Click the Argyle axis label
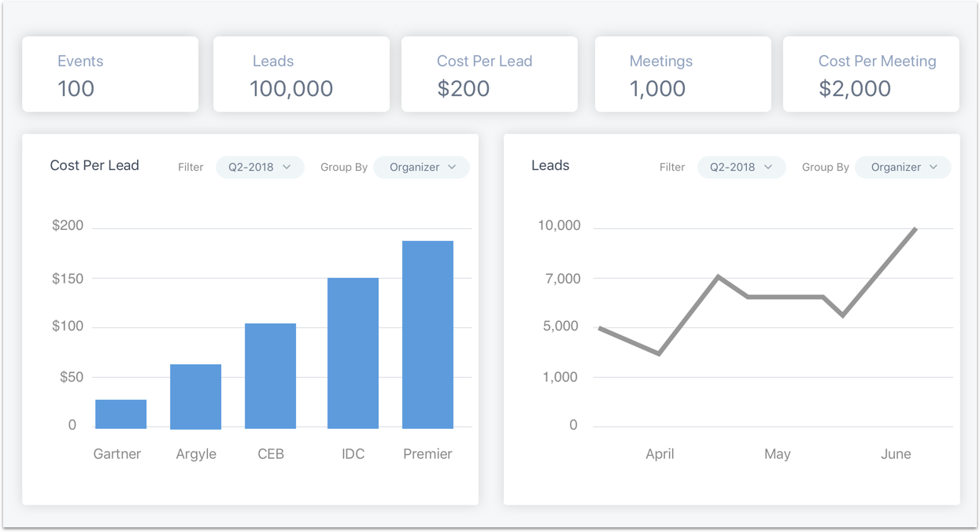The width and height of the screenshot is (980, 532). point(196,454)
